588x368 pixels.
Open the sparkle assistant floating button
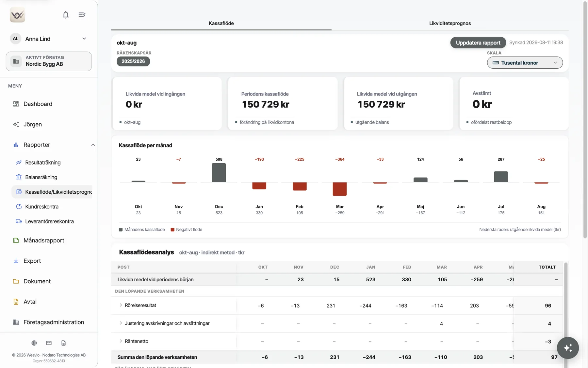pos(568,348)
